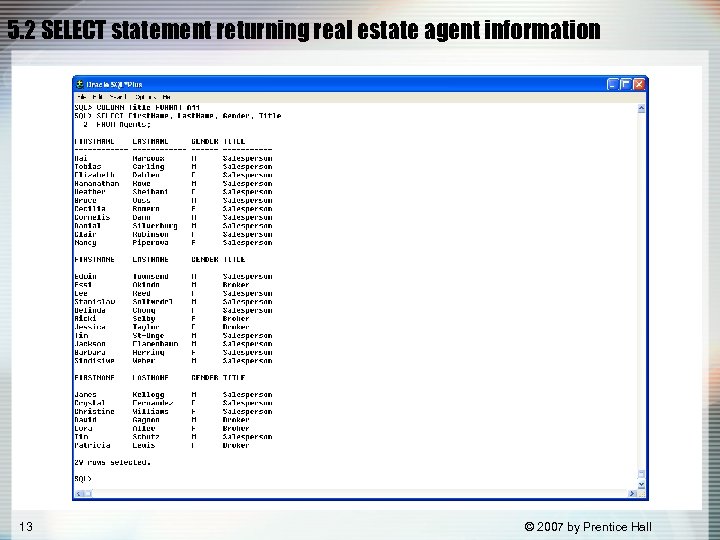Click the '29 rows selected.' message
This screenshot has height=540, width=720.
coord(112,462)
